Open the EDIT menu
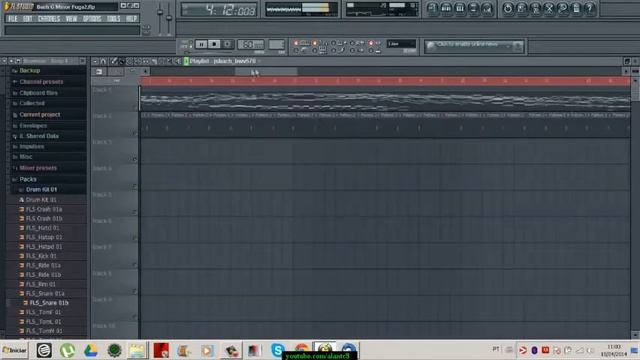Screen dimensions: 640x360 [28, 19]
